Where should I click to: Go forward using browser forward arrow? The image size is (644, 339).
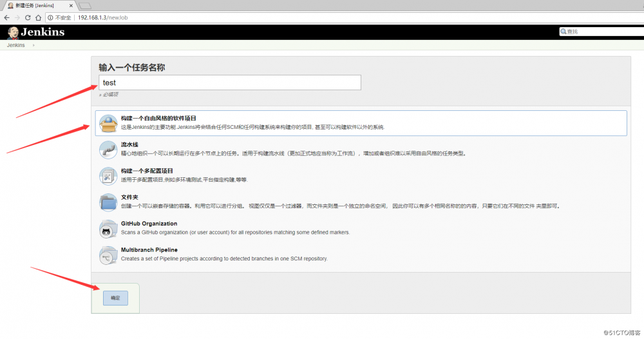pyautogui.click(x=17, y=17)
